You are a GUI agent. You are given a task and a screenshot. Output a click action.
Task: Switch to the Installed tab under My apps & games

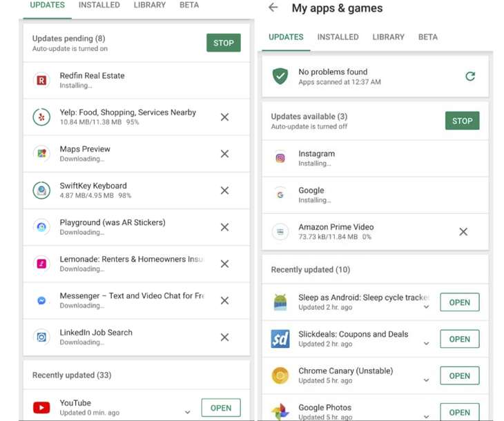(x=338, y=37)
